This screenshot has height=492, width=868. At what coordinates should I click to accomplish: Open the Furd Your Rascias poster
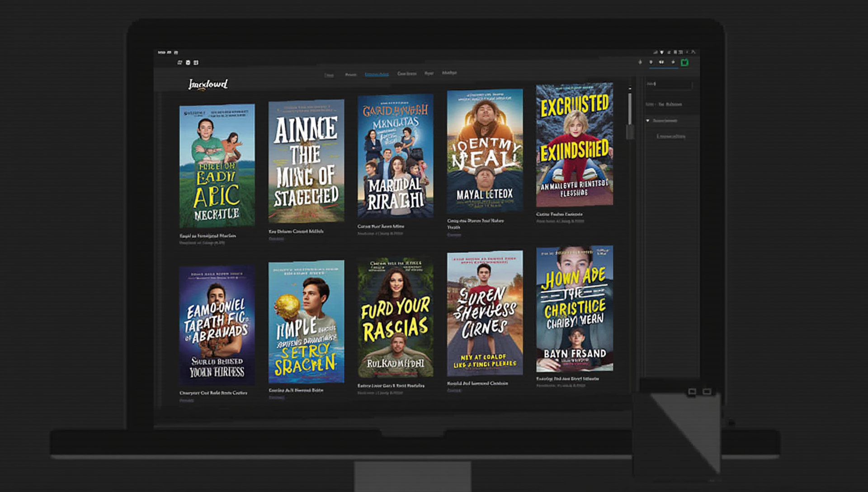tap(396, 318)
